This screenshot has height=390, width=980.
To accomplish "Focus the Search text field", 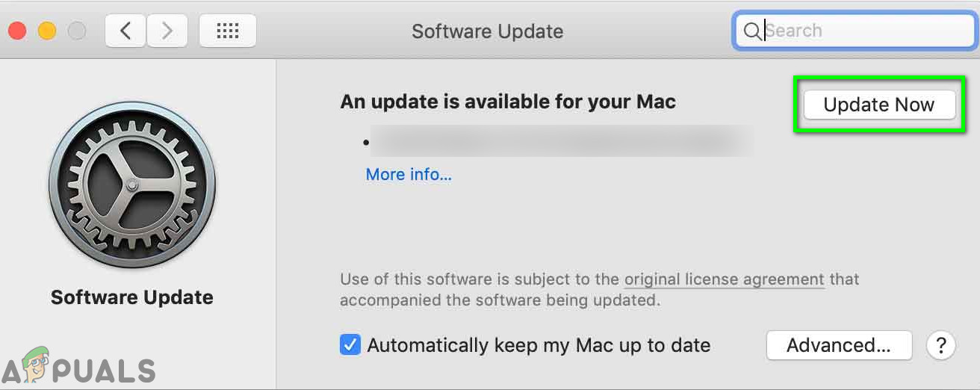I will tap(859, 31).
